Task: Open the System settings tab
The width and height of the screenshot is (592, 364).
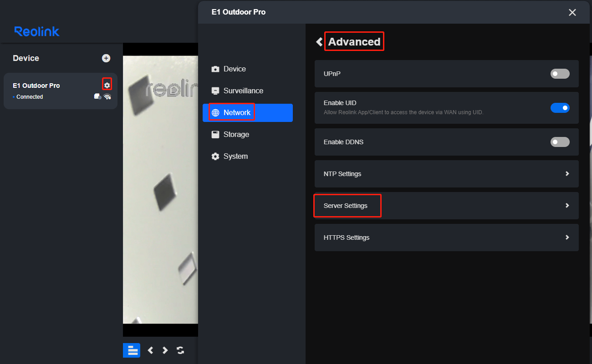Action: click(248, 157)
